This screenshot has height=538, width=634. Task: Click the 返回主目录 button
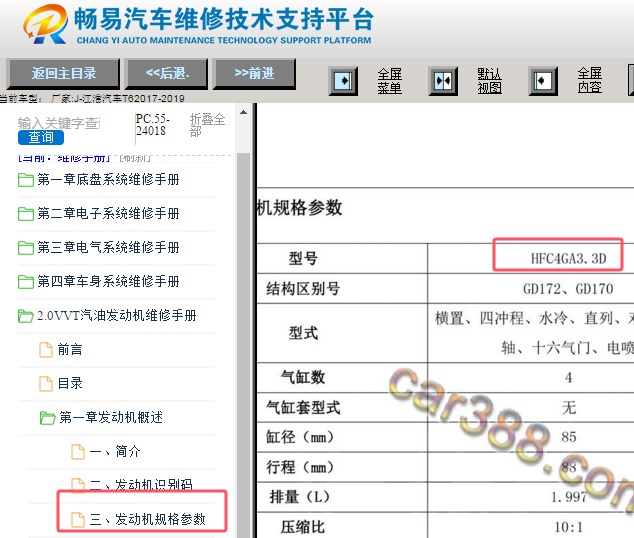click(63, 74)
